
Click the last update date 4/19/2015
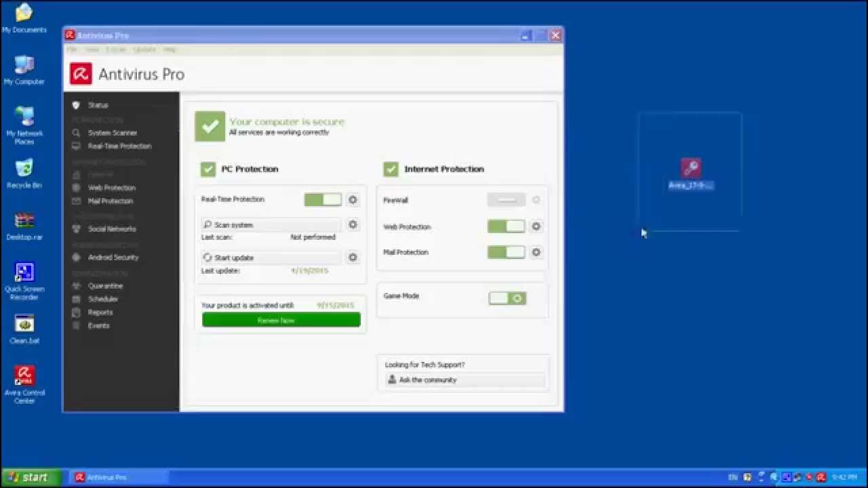coord(309,270)
